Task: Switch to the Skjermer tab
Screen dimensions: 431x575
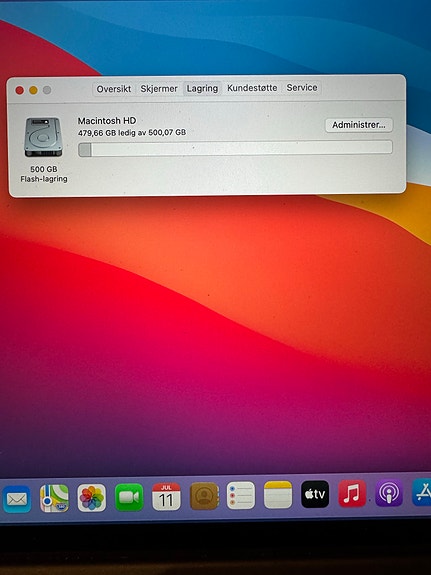Action: point(159,89)
